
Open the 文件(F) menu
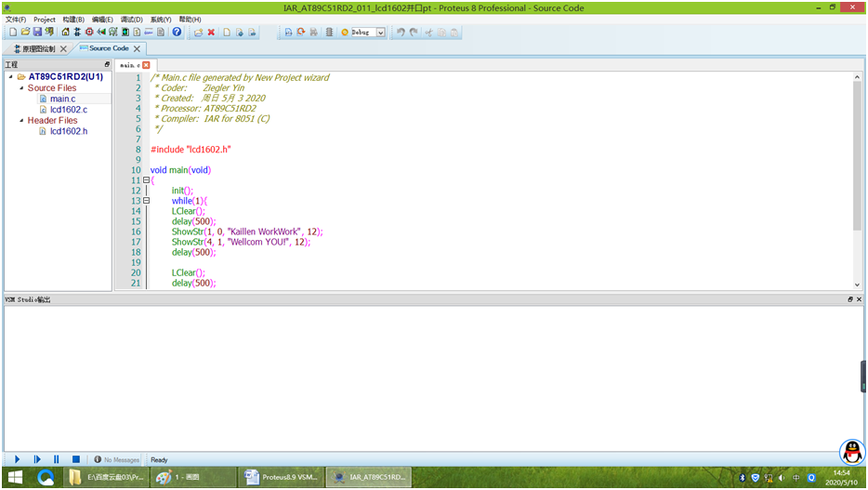point(16,20)
